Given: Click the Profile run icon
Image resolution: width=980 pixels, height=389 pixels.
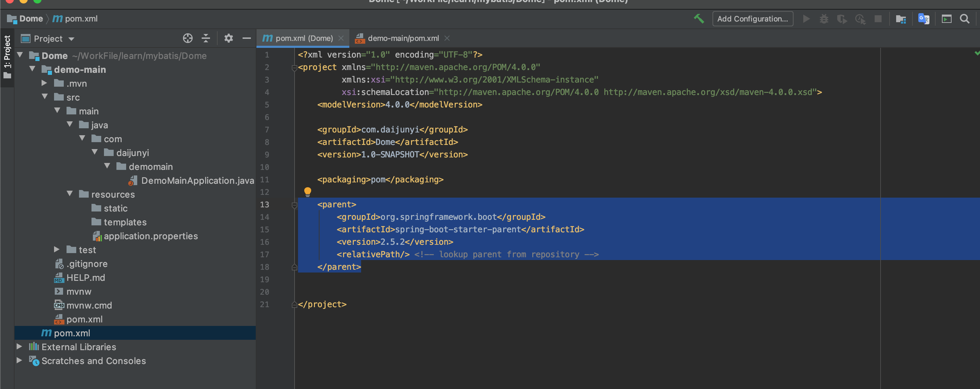Looking at the screenshot, I should 860,19.
